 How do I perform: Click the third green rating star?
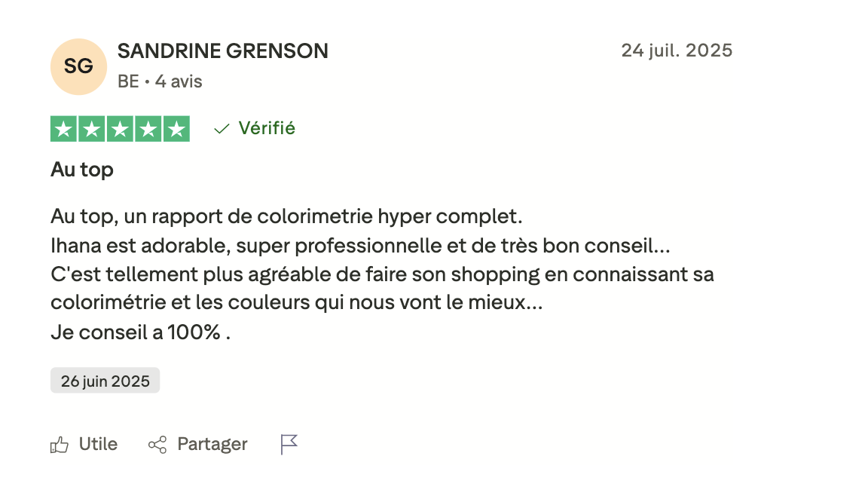point(120,129)
